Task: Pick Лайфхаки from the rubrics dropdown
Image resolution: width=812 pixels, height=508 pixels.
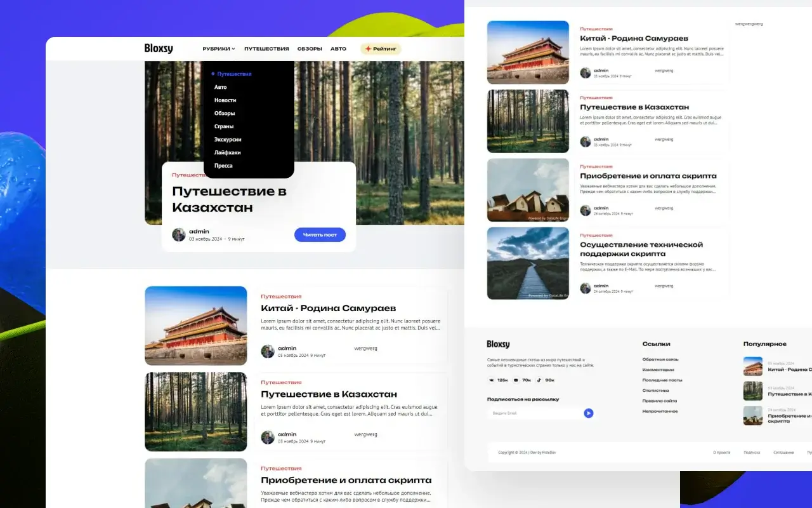Action: point(227,152)
